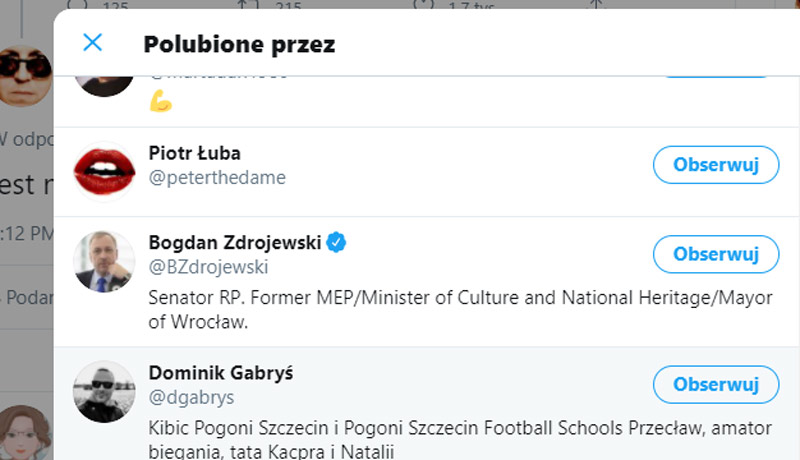The image size is (800, 460).
Task: Visit the @BZdrojewski handle
Action: click(x=208, y=268)
